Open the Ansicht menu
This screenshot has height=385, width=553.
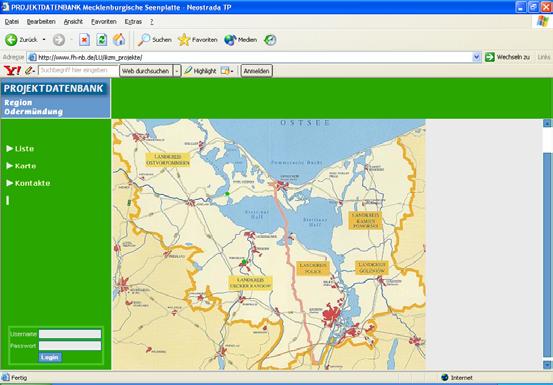(73, 22)
